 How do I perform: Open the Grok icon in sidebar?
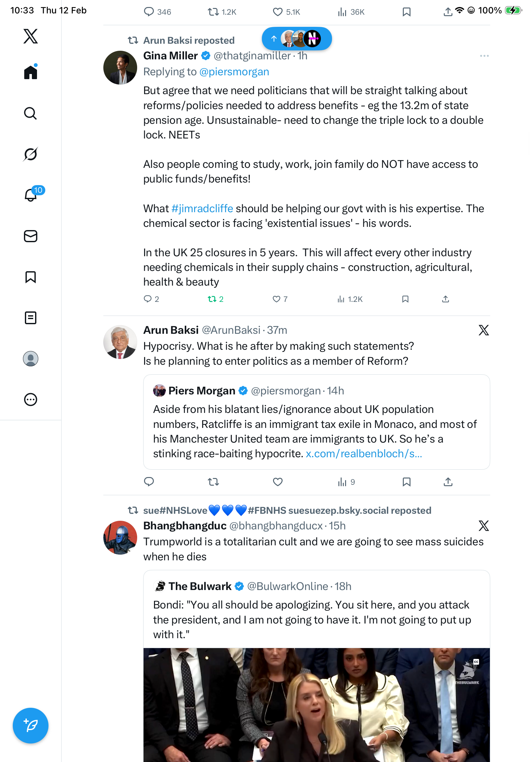30,154
